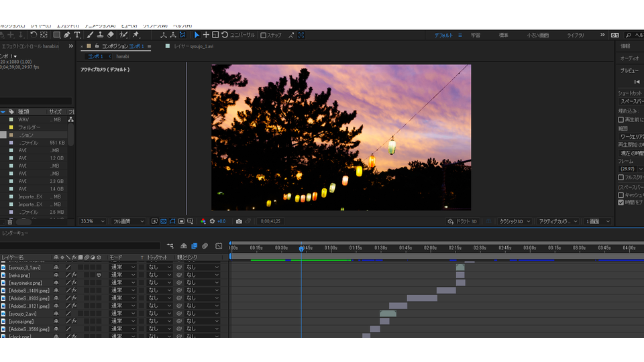Open the レンダーキュー panel tab
Viewport: 644px width, 362px height.
pyautogui.click(x=15, y=233)
